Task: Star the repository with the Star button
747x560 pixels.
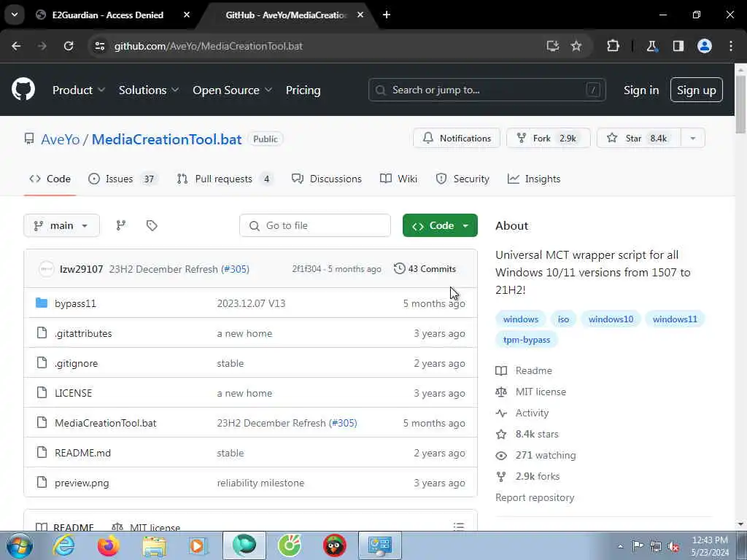Action: 639,138
